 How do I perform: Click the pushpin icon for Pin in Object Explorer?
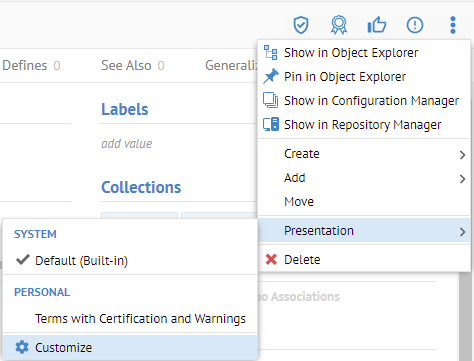pyautogui.click(x=270, y=77)
